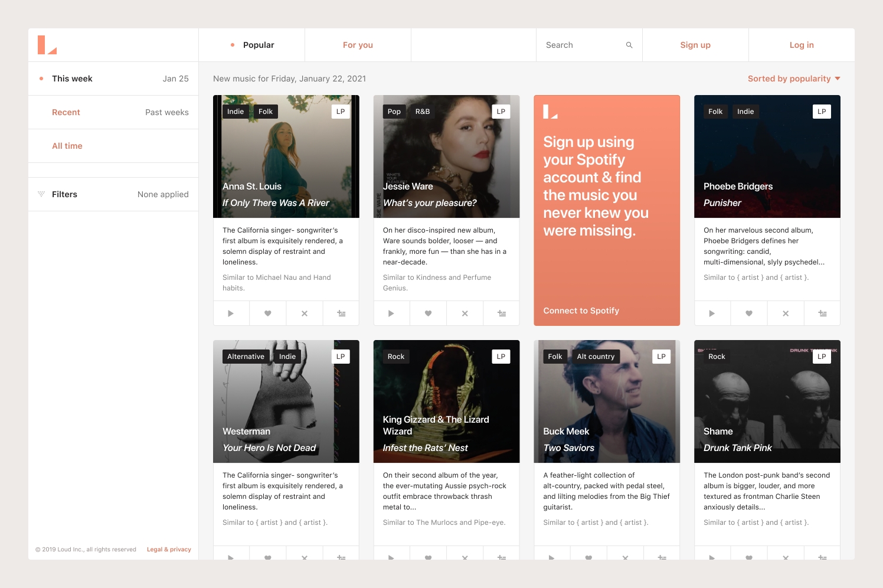Play the Anna St. Louis album
The height and width of the screenshot is (588, 883).
coord(231,313)
